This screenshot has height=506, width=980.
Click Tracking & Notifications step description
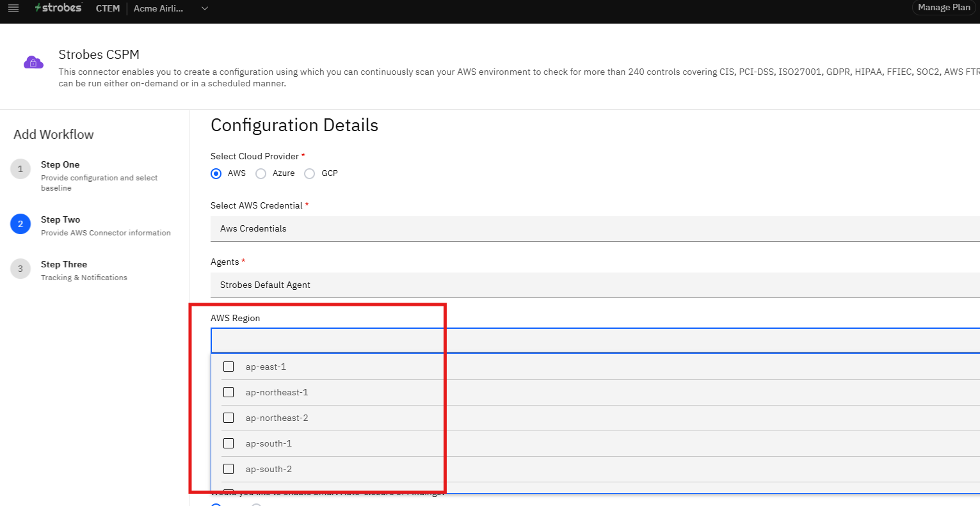tap(84, 278)
